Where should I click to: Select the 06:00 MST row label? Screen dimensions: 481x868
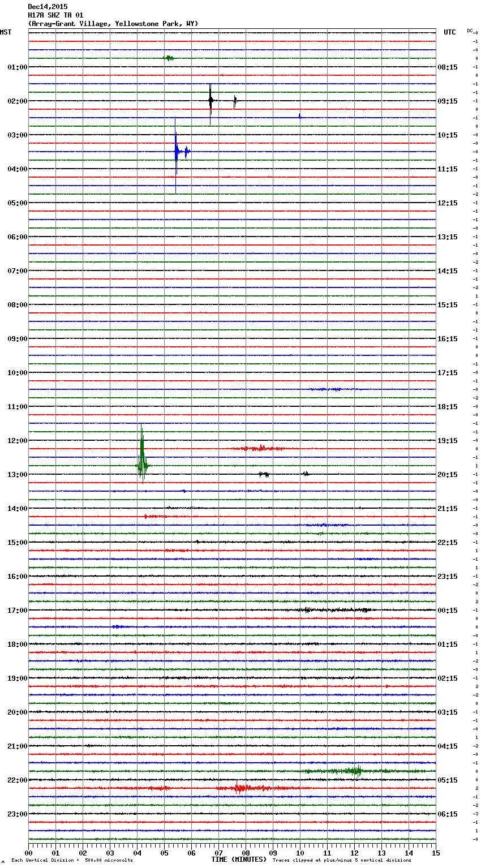pyautogui.click(x=17, y=237)
